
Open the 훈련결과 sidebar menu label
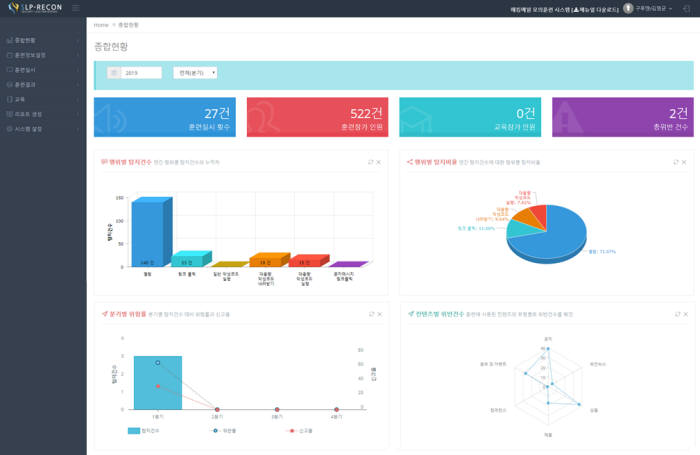[25, 84]
